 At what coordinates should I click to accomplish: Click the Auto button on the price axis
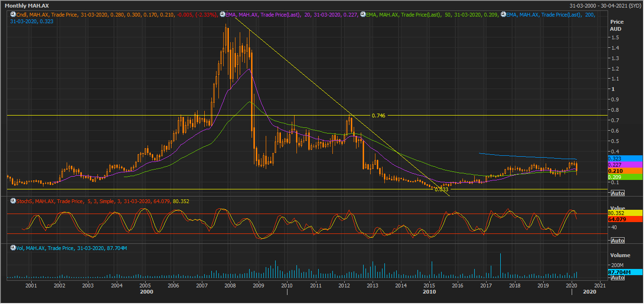(618, 193)
